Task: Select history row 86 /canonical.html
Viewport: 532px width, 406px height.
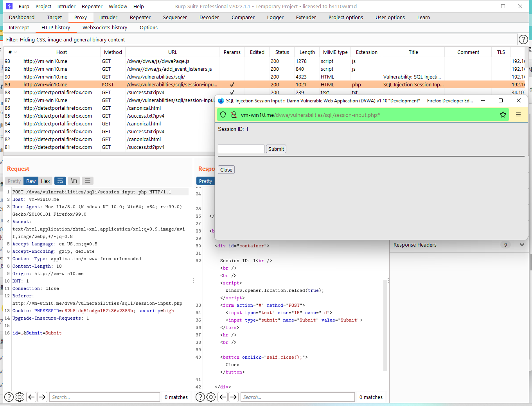Action: 109,108
